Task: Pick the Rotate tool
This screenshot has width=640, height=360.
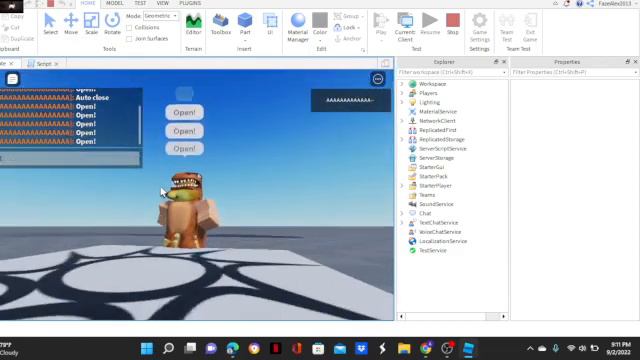Action: [x=112, y=24]
